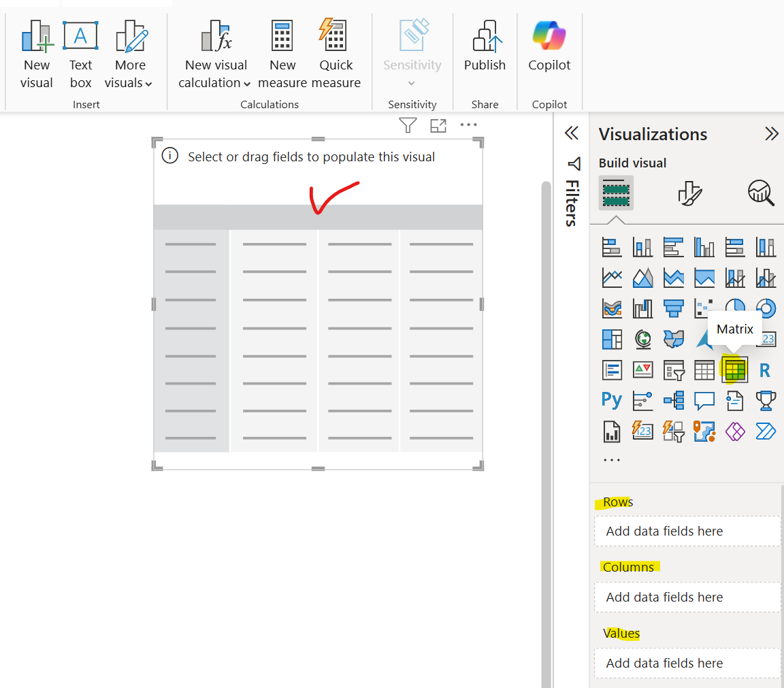Select the Donut chart visual
The height and width of the screenshot is (688, 784).
pyautogui.click(x=766, y=308)
